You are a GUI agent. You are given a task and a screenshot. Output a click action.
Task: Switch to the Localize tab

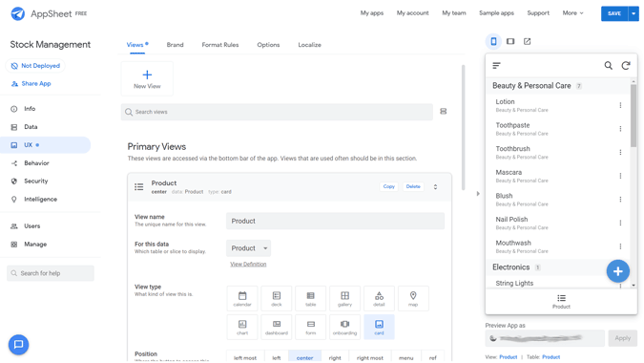pos(310,45)
